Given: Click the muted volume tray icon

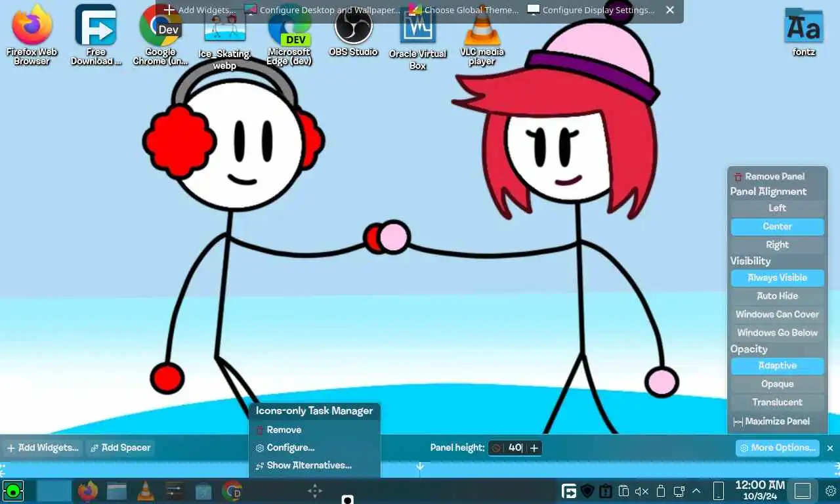Looking at the screenshot, I should pyautogui.click(x=642, y=491).
